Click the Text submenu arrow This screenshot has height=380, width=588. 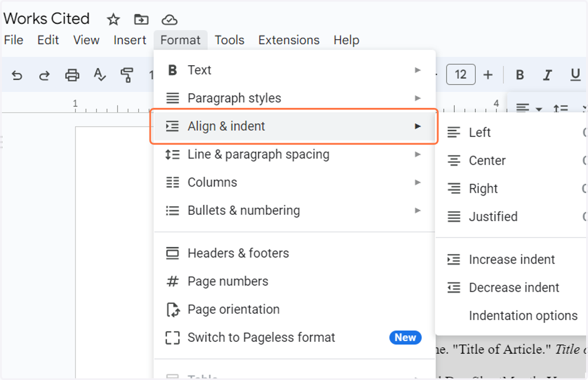click(x=417, y=70)
